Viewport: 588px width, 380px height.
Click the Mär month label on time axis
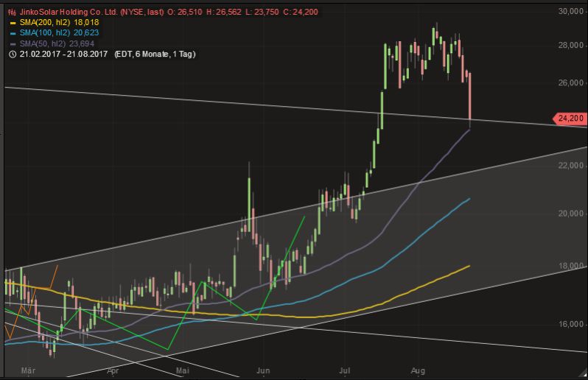click(x=28, y=370)
